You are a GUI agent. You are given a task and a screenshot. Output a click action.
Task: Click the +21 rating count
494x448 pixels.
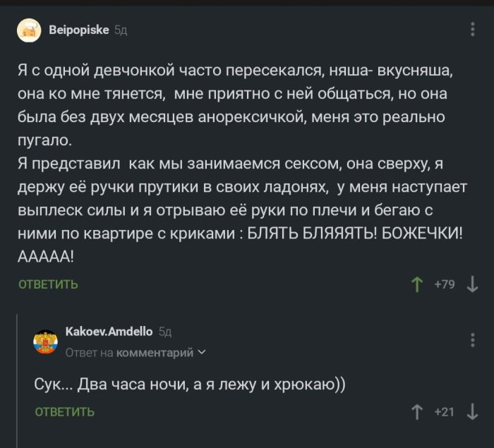click(x=445, y=412)
